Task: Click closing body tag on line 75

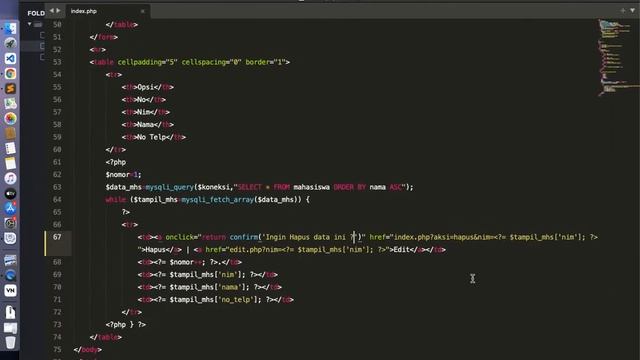Action: pos(88,349)
